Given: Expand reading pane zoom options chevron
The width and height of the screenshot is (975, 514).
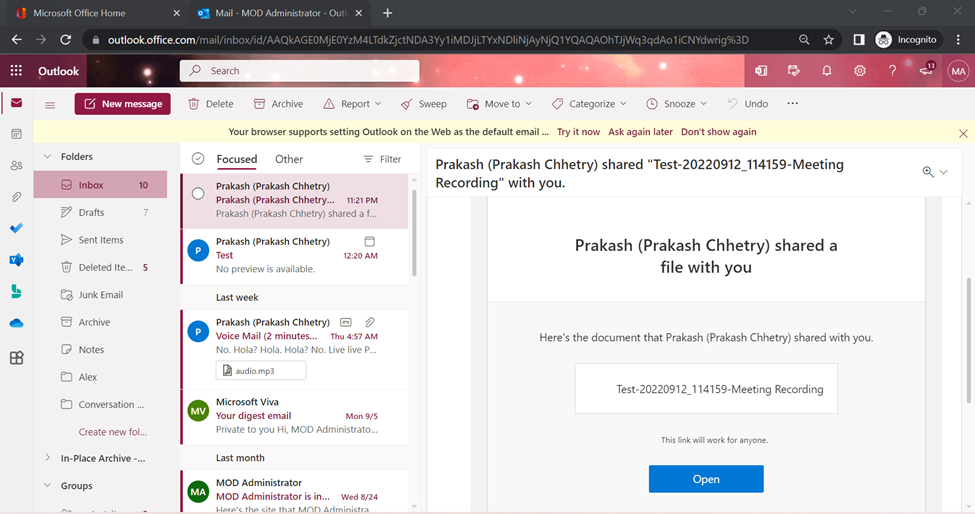Looking at the screenshot, I should coord(943,172).
